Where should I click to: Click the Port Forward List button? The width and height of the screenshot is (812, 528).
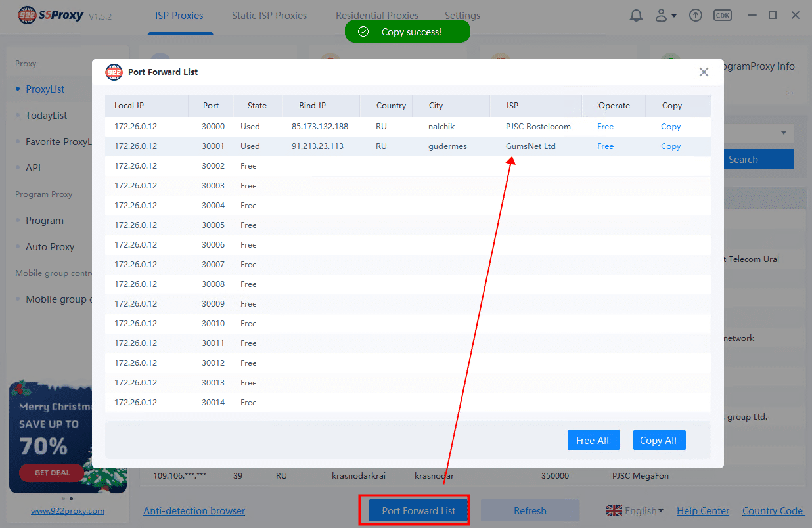point(418,510)
